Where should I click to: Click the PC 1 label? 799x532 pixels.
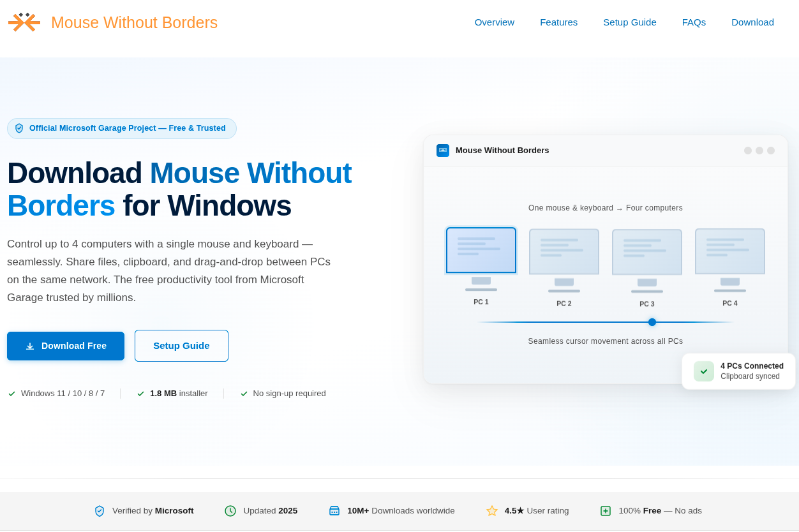click(x=481, y=302)
